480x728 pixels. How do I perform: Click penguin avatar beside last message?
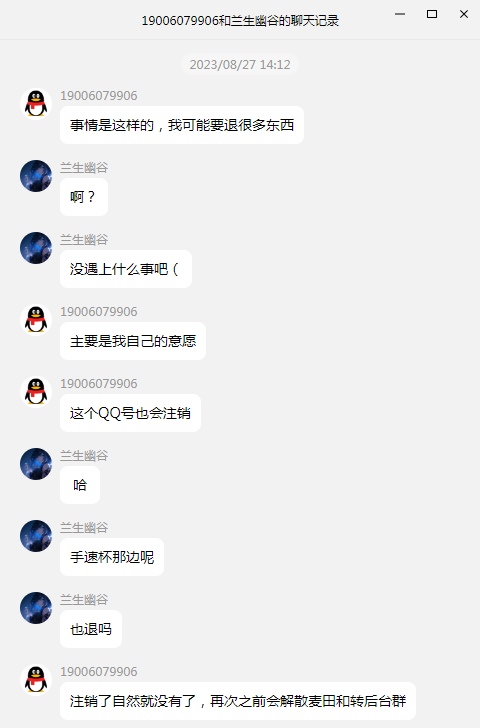coord(36,680)
